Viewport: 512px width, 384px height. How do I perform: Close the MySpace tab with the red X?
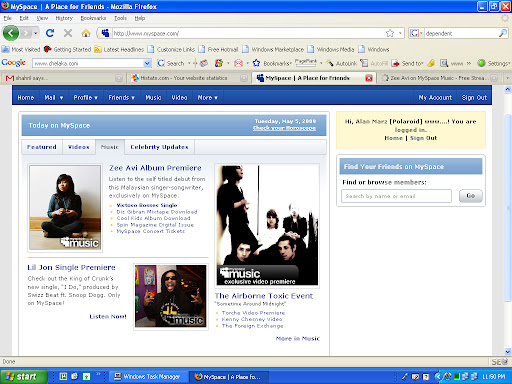click(x=369, y=78)
